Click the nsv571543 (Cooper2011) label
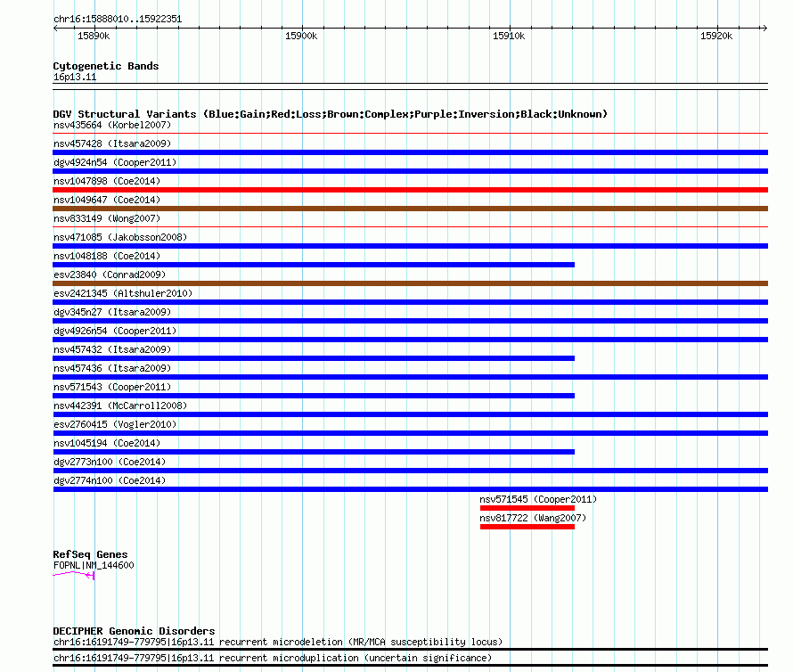Viewport: 793px width, 672px height. click(x=112, y=387)
